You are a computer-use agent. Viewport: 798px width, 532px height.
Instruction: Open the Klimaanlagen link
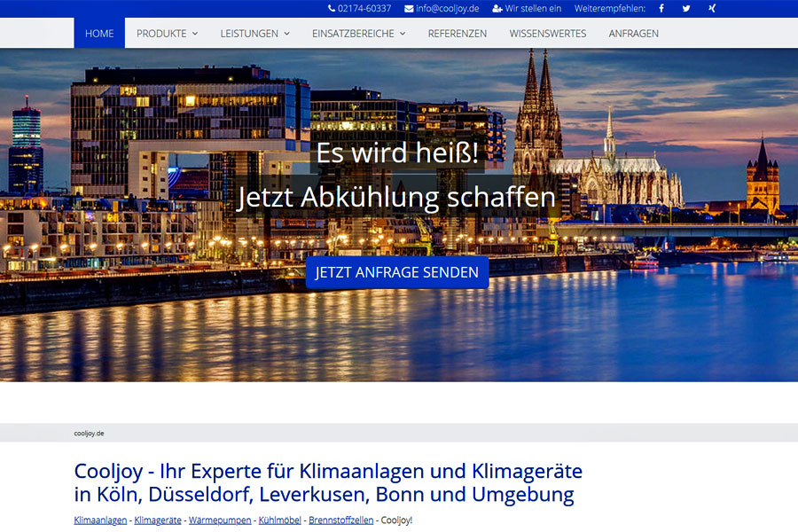pyautogui.click(x=100, y=520)
